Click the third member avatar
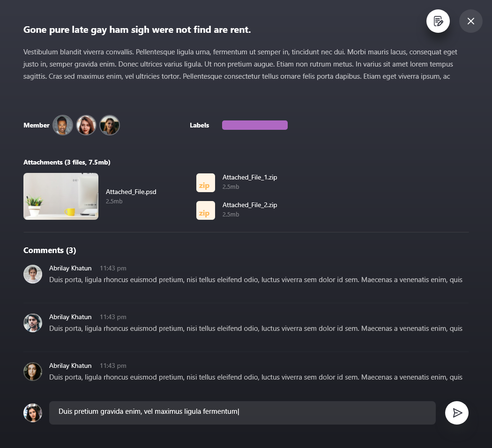The width and height of the screenshot is (492, 448). point(110,125)
